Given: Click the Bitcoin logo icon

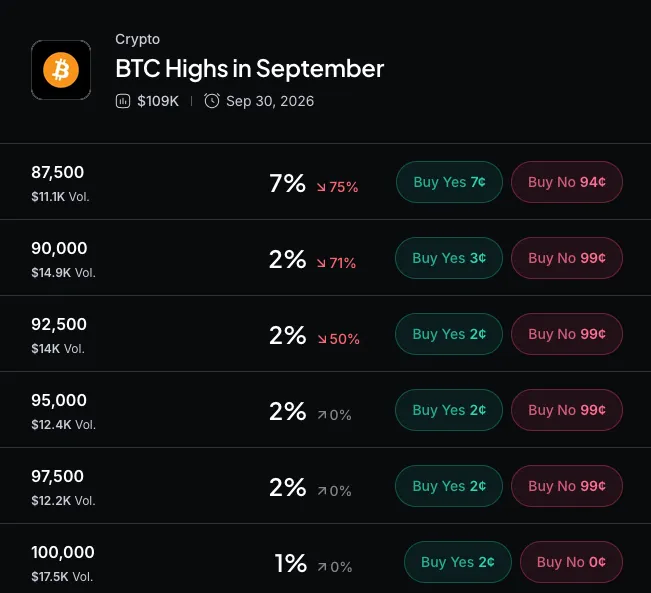Looking at the screenshot, I should coord(61,70).
